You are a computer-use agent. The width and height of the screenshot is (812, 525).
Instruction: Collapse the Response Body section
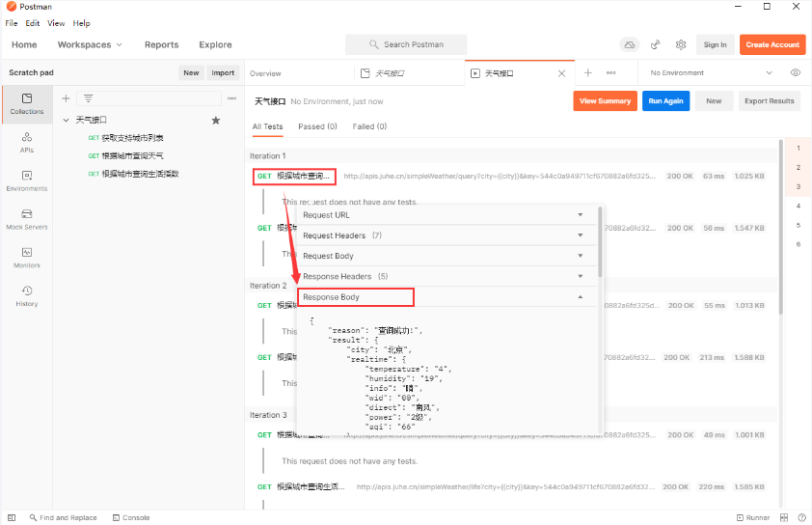[447, 297]
